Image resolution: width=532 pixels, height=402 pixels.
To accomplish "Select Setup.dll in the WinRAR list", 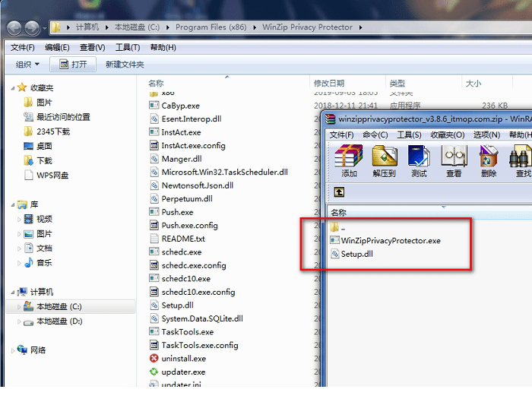I will [x=352, y=254].
